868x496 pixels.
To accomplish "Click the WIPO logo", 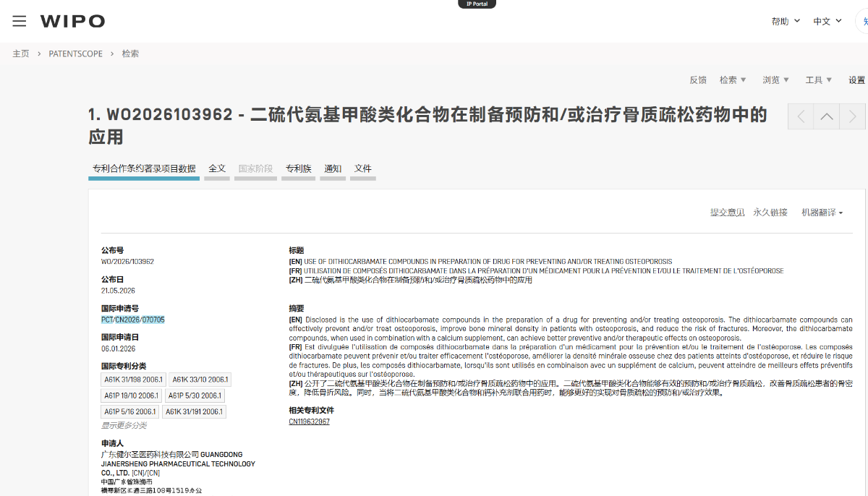I will [72, 21].
